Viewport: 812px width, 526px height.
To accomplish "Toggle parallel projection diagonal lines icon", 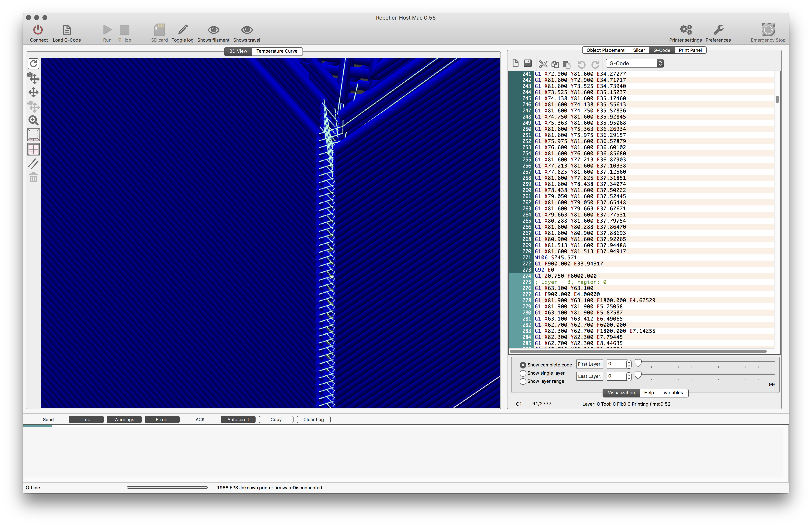I will tap(33, 164).
